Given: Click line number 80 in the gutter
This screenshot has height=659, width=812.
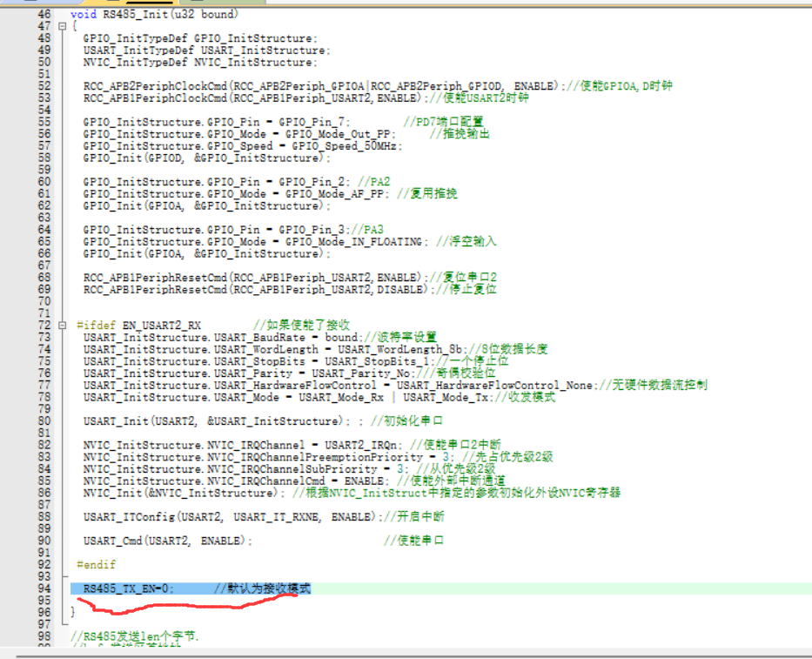Looking at the screenshot, I should (44, 421).
